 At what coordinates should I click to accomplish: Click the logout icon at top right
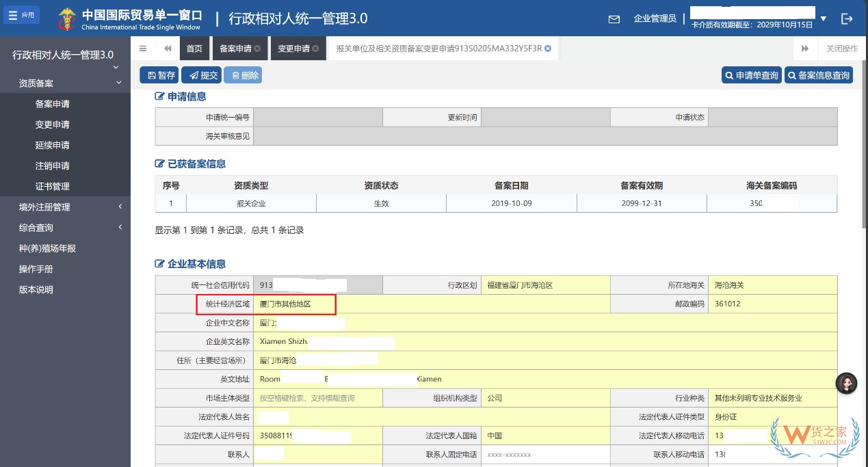coord(847,18)
